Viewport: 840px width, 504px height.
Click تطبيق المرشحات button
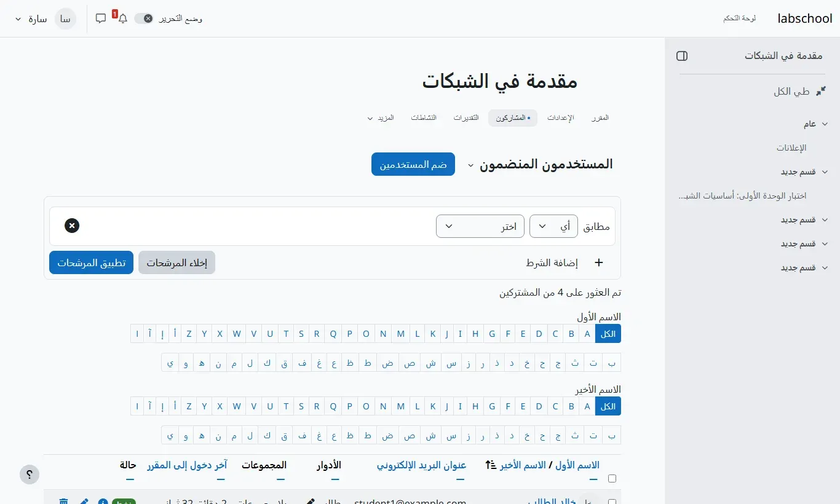tap(92, 262)
